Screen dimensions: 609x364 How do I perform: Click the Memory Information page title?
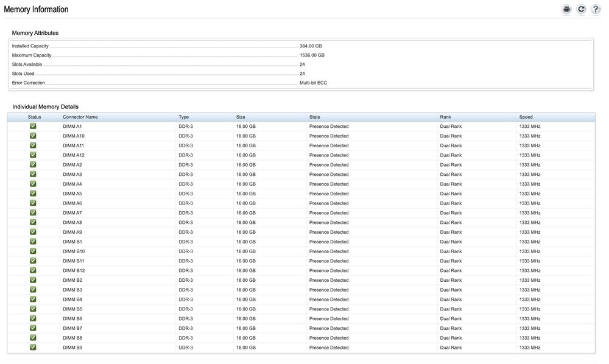(x=36, y=9)
